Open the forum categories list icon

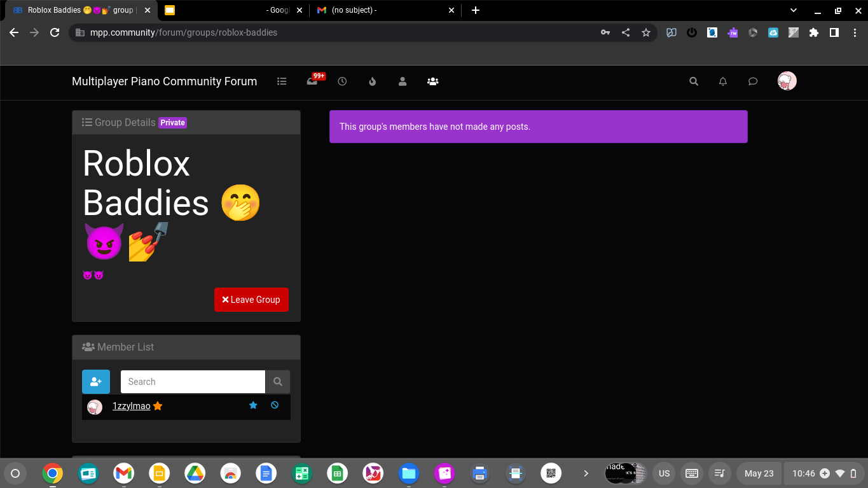click(282, 81)
